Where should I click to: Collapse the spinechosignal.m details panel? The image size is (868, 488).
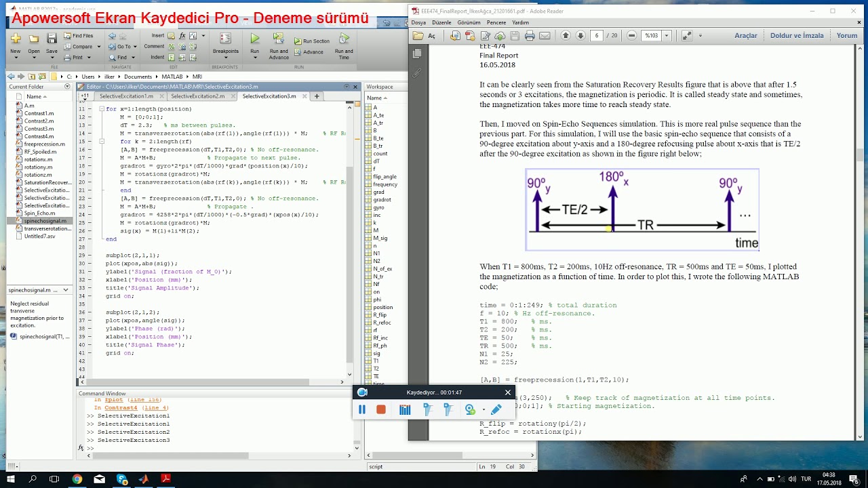coord(66,290)
